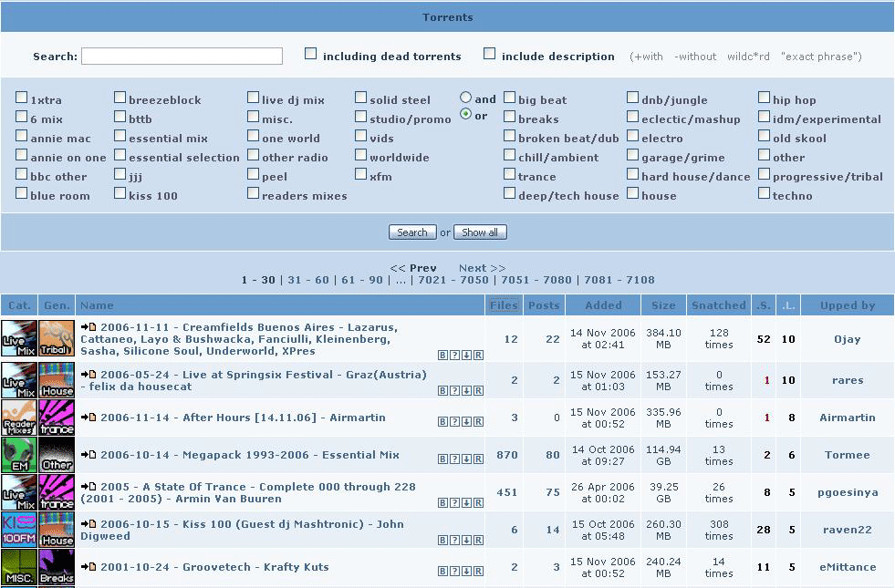Click the Tribal genre icon in first row
The image size is (895, 588).
pos(57,338)
